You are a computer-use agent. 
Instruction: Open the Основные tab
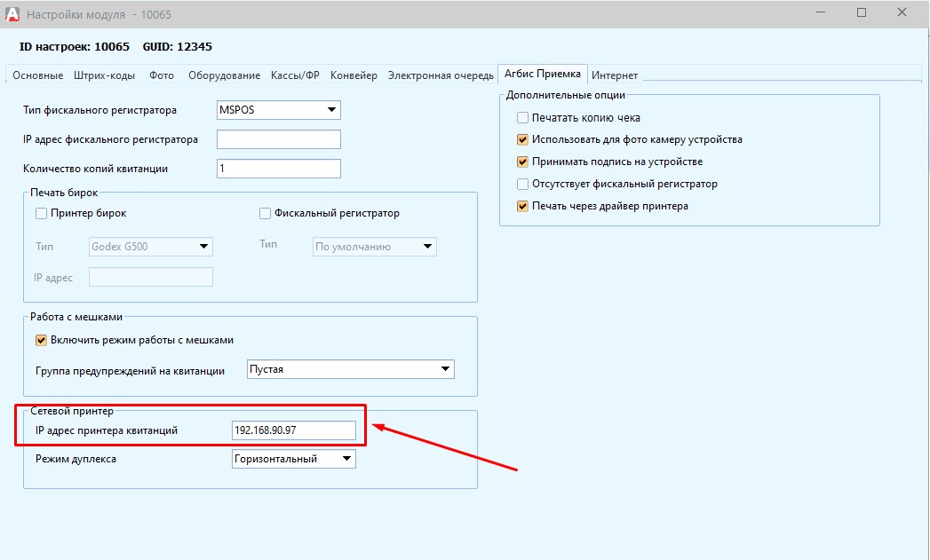tap(37, 75)
